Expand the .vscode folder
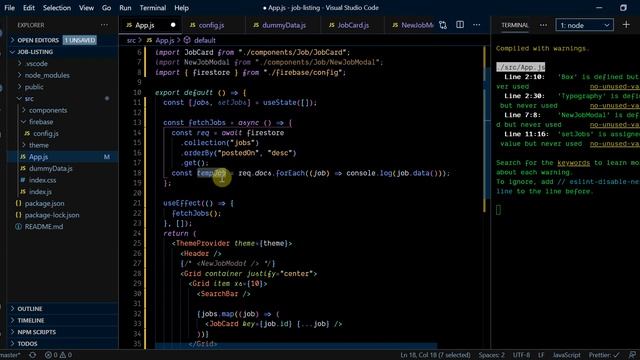This screenshot has width=640, height=360. point(36,64)
